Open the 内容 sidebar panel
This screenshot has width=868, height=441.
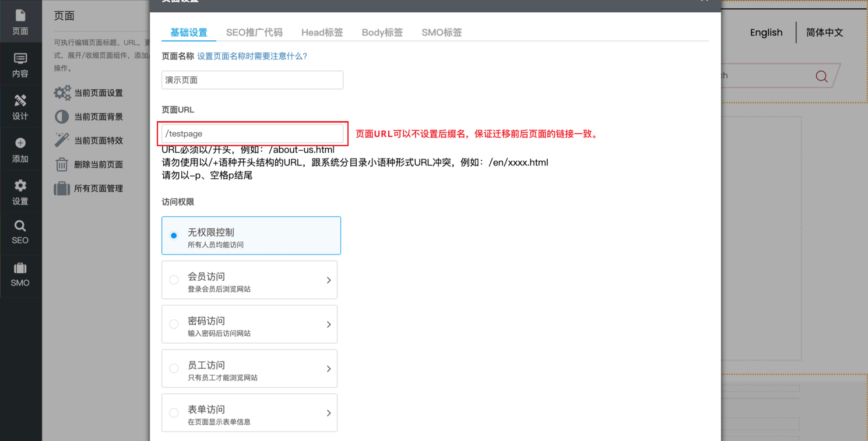pyautogui.click(x=20, y=64)
